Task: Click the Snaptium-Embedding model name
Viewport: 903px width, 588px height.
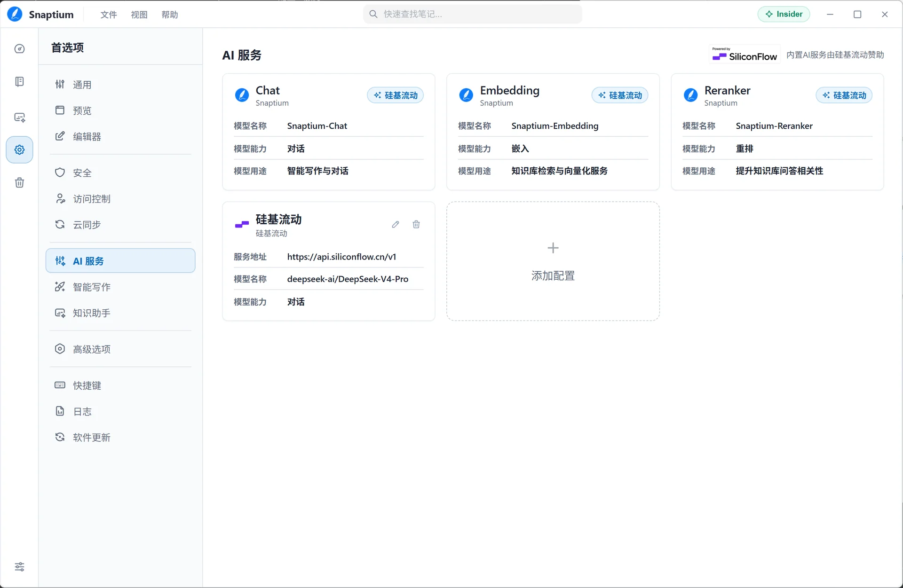Action: point(555,126)
